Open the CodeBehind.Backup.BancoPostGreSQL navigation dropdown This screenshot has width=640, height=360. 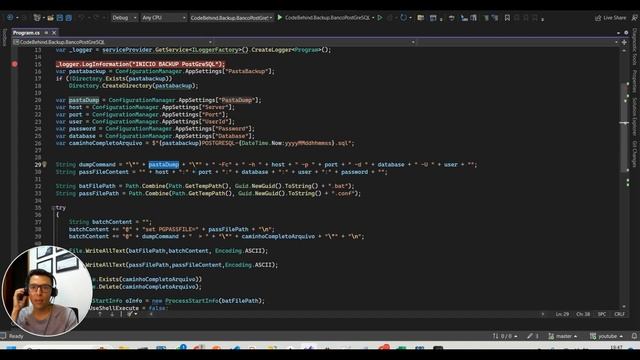(x=112, y=42)
